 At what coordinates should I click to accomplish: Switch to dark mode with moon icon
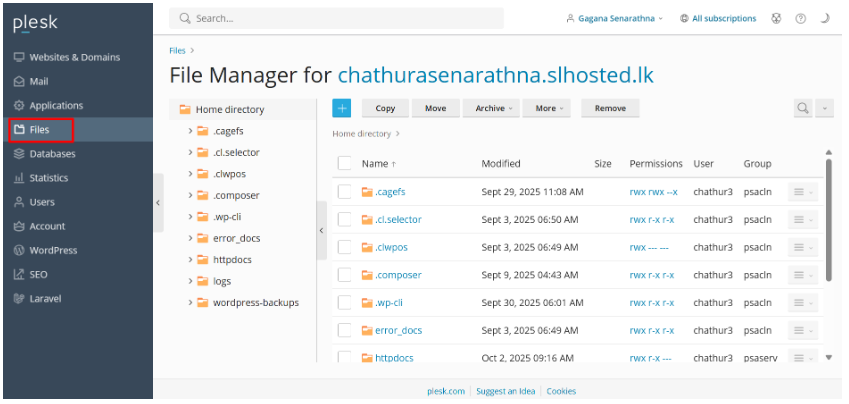coord(826,18)
